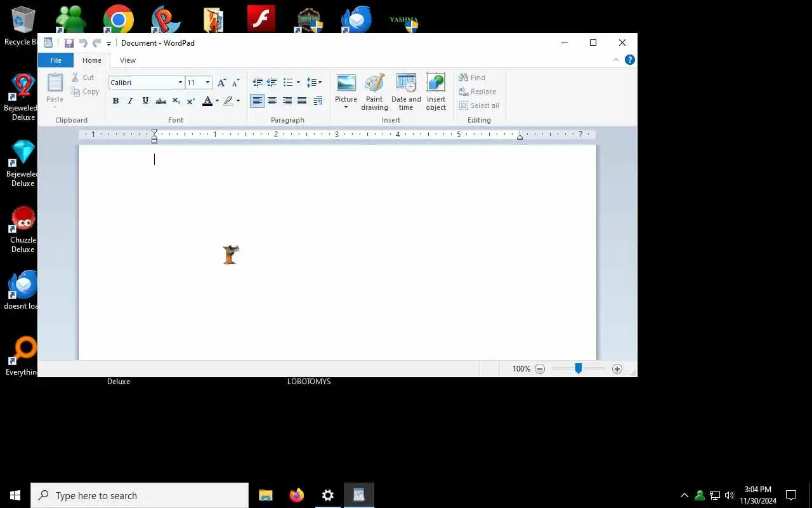Viewport: 812px width, 508px height.
Task: Save the document via quick access toolbar
Action: click(x=69, y=43)
